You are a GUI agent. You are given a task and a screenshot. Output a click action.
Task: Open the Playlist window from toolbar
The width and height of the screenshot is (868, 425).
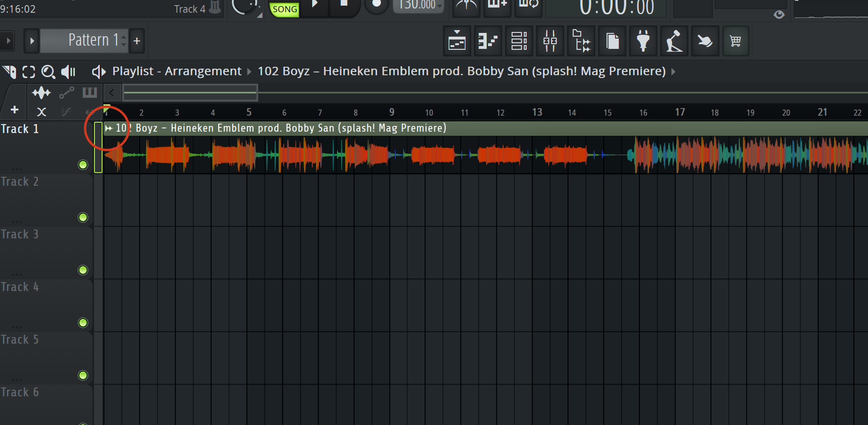click(x=457, y=41)
